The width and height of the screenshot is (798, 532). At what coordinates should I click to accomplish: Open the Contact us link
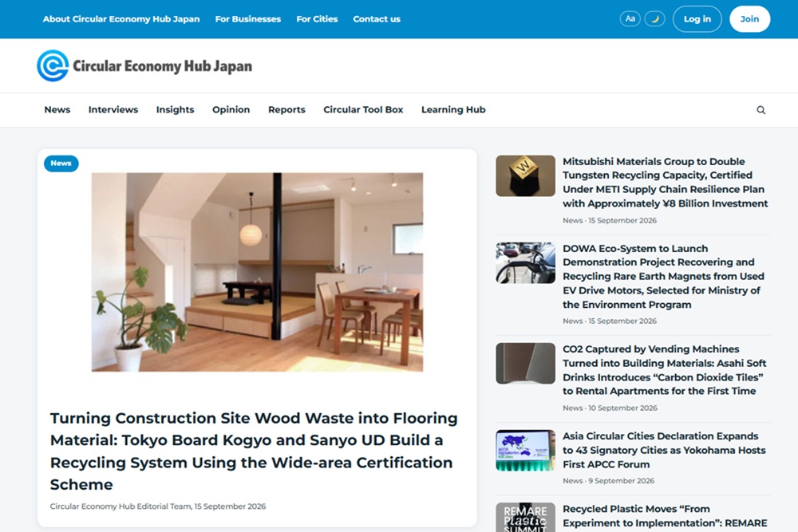tap(377, 19)
